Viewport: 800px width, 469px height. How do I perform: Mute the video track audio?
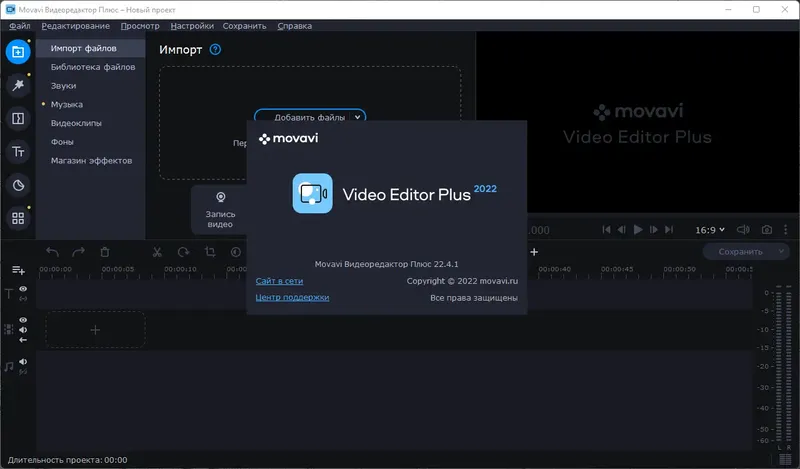pyautogui.click(x=23, y=330)
